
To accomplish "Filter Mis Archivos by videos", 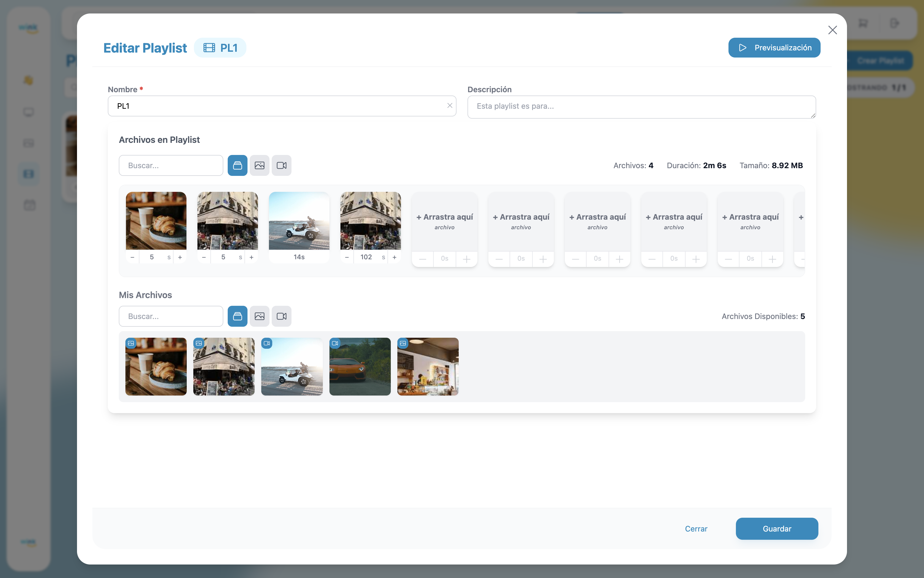I will coord(281,316).
